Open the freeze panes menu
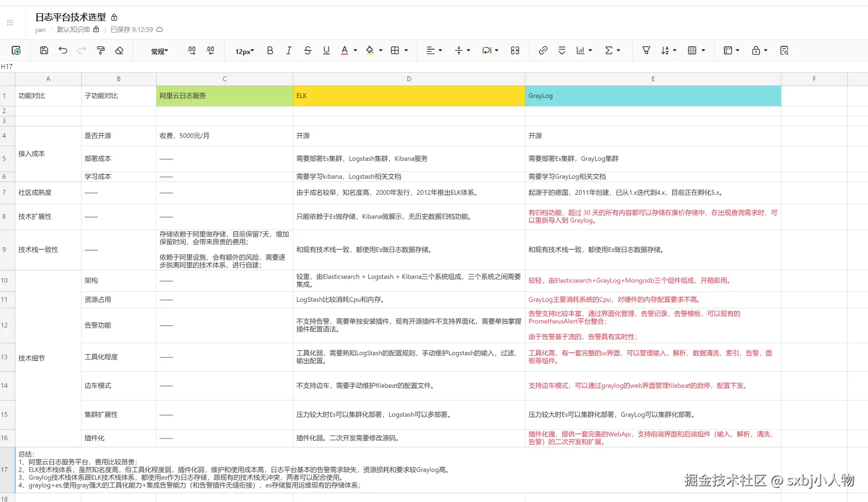Viewport: 868px width, 502px height. [731, 51]
